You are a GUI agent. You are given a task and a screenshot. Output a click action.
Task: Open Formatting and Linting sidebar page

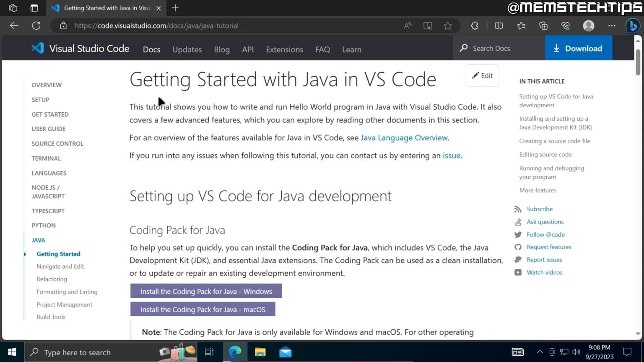click(67, 292)
